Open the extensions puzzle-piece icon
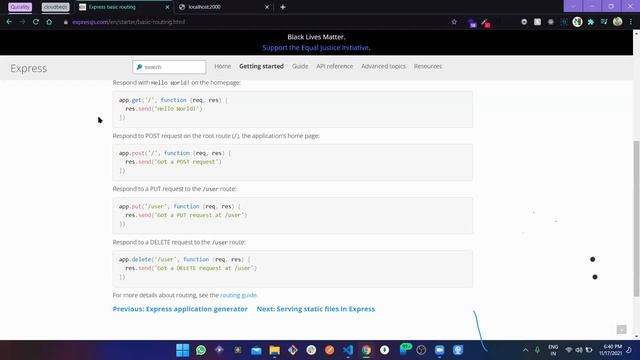 591,22
